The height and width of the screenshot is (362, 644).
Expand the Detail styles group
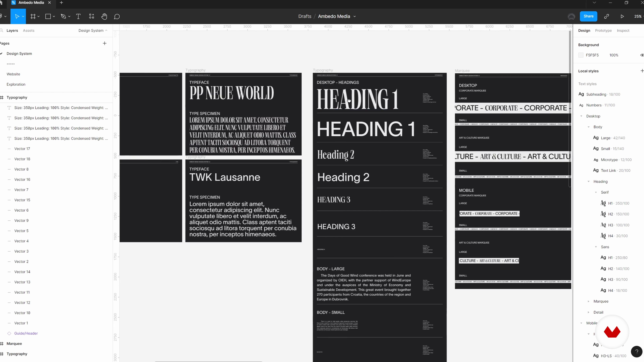click(x=588, y=312)
